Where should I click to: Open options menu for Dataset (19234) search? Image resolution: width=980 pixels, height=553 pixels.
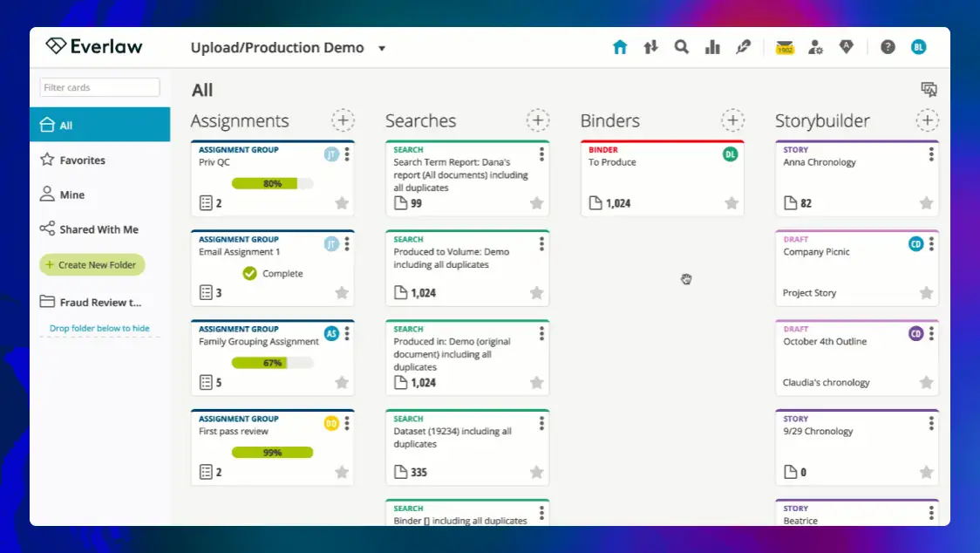(x=541, y=424)
